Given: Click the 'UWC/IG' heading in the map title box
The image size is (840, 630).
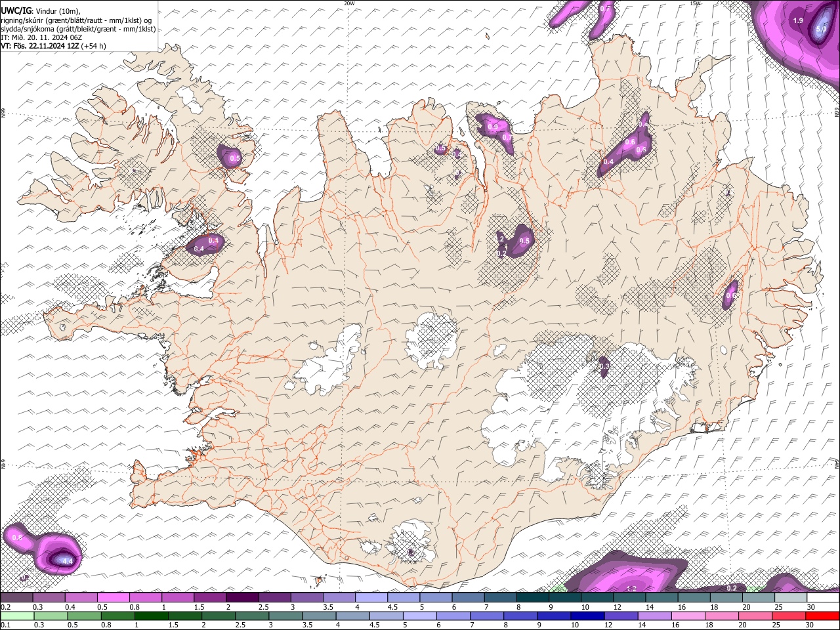Looking at the screenshot, I should (16, 10).
